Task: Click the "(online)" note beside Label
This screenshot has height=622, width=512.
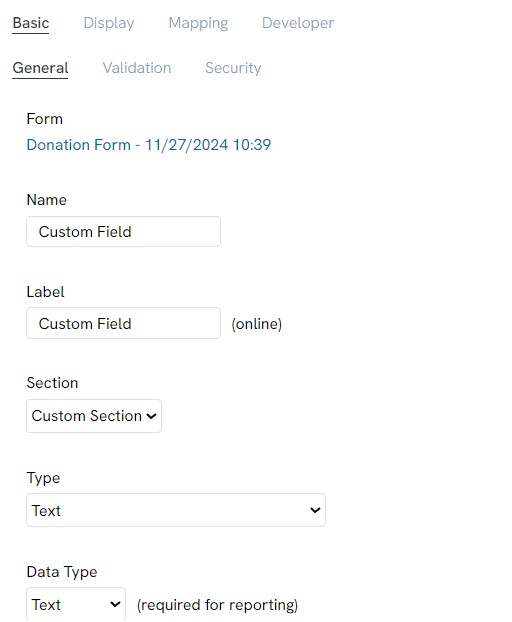Action: click(257, 324)
